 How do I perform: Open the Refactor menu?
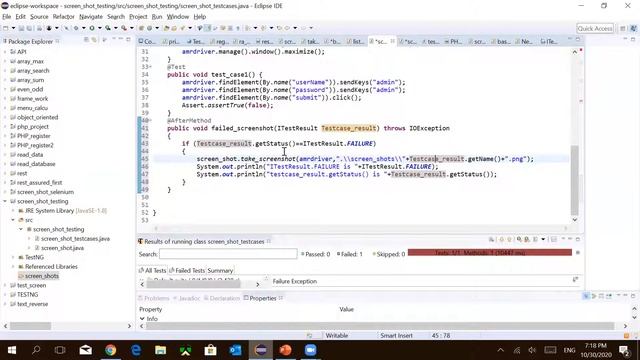point(63,17)
